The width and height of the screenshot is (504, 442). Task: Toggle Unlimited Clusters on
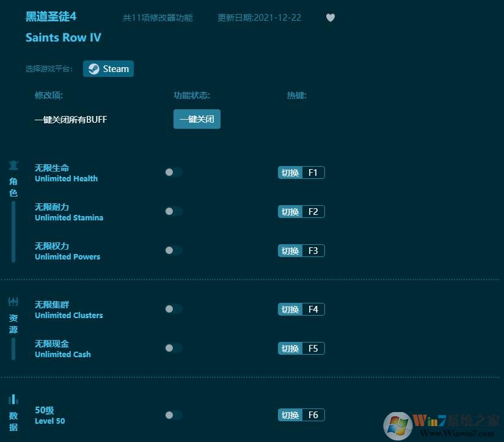173,309
